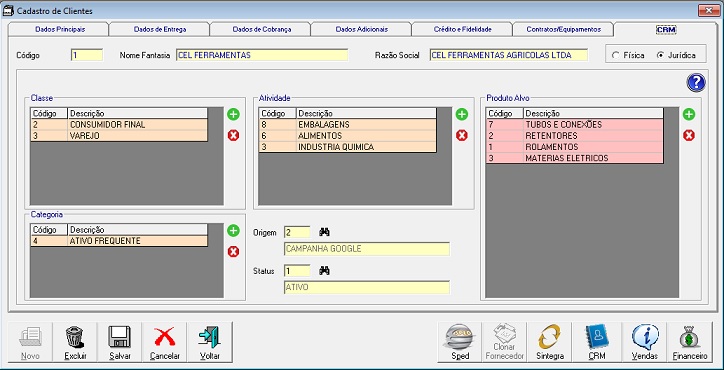Delete Atividade entry with red X icon
Screen dimensions: 724x370
pyautogui.click(x=462, y=135)
